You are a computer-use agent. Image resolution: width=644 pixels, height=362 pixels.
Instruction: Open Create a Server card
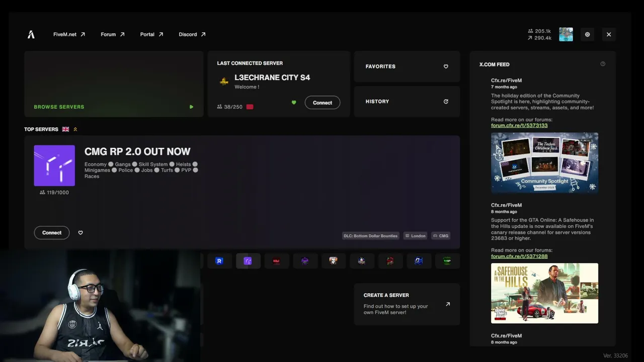click(x=407, y=304)
